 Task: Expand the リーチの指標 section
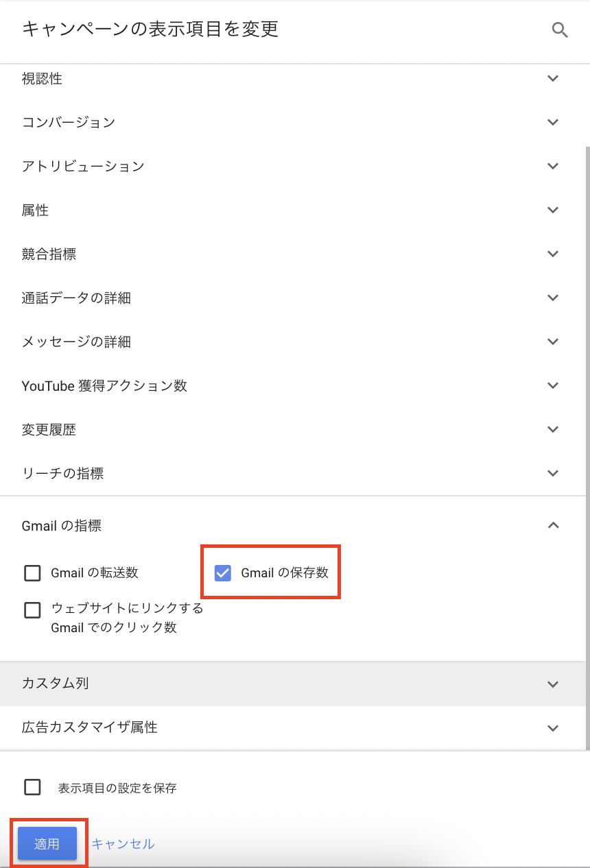click(554, 474)
